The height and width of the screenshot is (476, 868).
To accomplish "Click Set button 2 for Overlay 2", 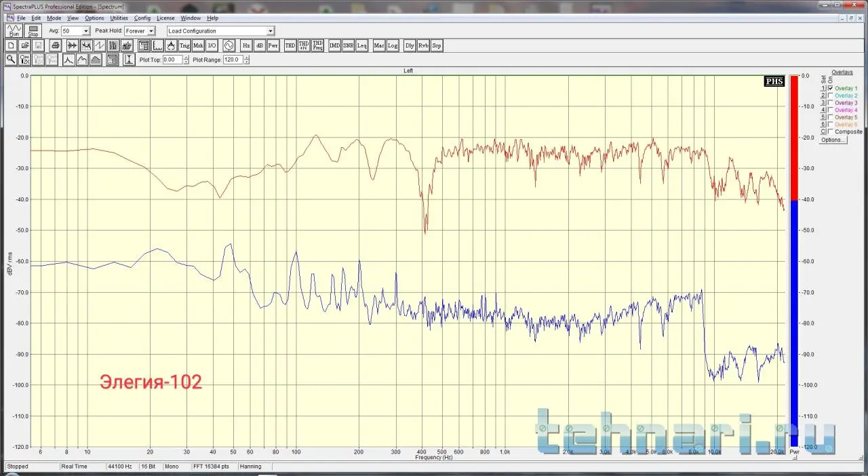I will click(x=823, y=96).
